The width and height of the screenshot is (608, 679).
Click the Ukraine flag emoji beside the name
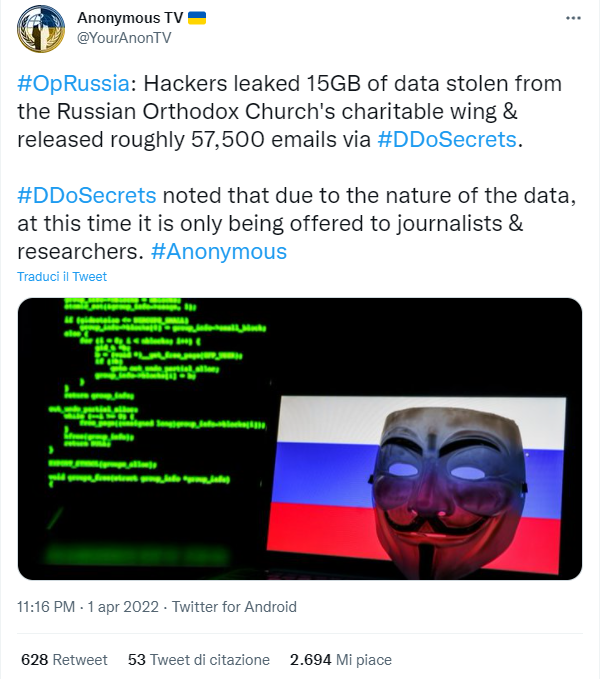[197, 18]
